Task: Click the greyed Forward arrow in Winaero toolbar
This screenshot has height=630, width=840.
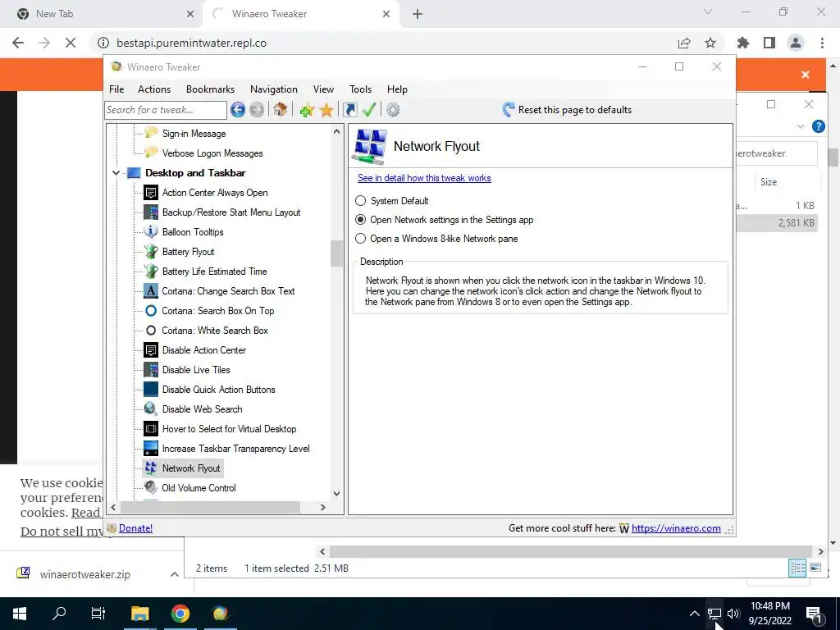Action: [257, 110]
